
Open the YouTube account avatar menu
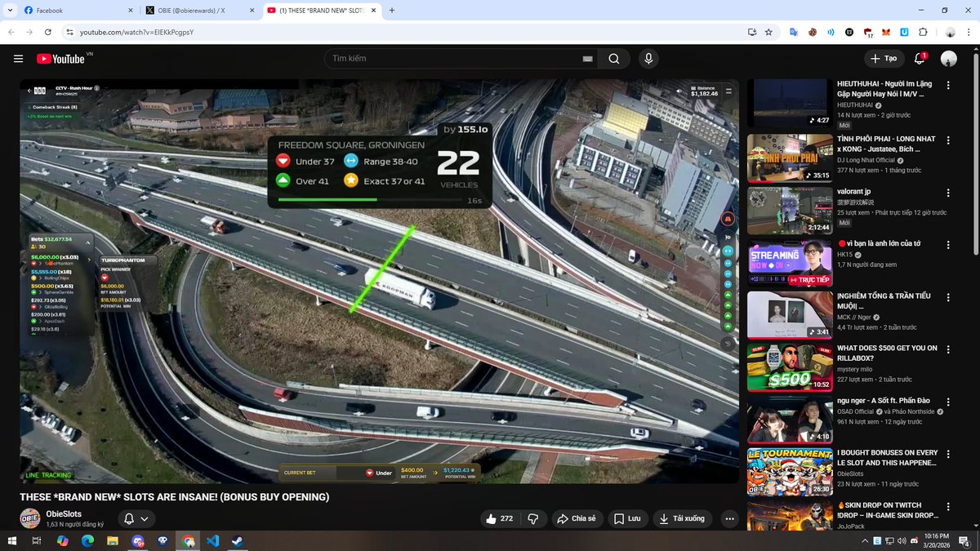(x=949, y=59)
